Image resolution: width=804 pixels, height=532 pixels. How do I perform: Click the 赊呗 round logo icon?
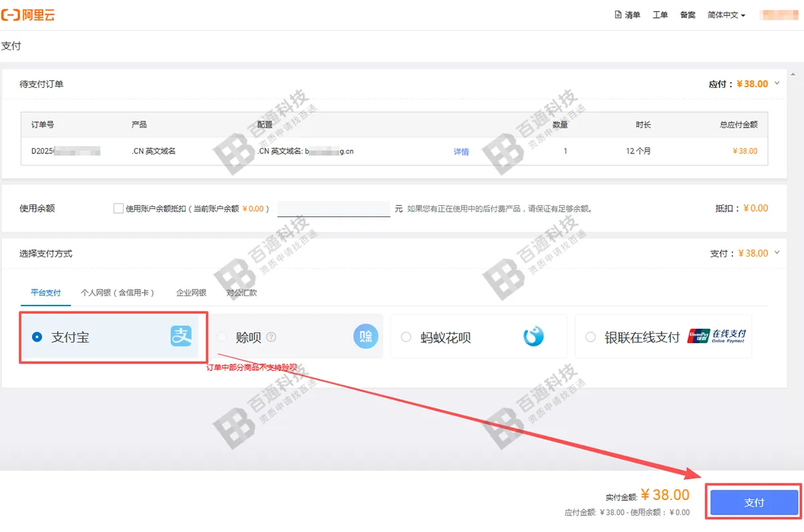point(366,337)
